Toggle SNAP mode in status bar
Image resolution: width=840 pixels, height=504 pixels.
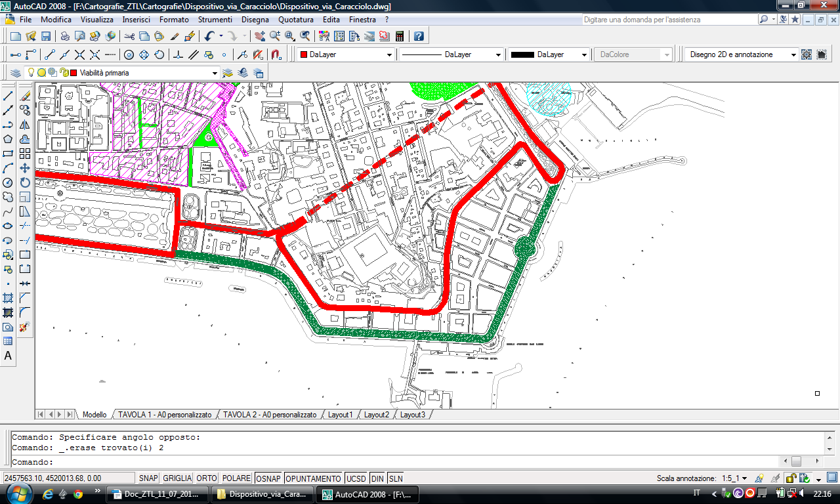(148, 478)
